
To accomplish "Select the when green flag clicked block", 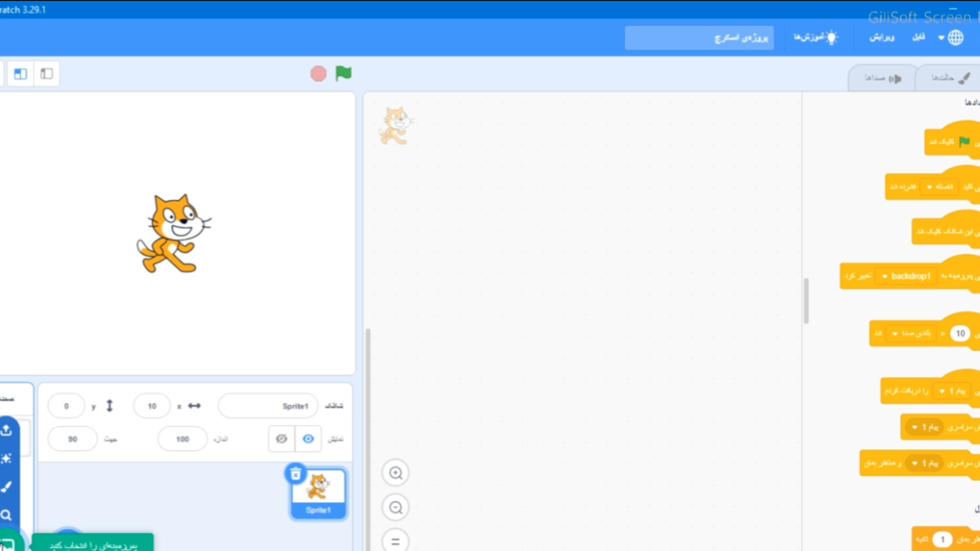I will click(952, 141).
